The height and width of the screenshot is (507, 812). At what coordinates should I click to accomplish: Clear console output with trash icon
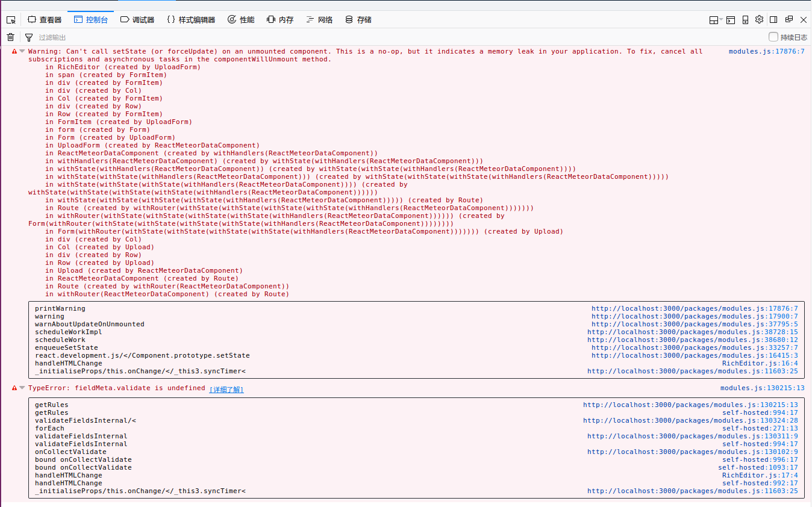(x=10, y=37)
